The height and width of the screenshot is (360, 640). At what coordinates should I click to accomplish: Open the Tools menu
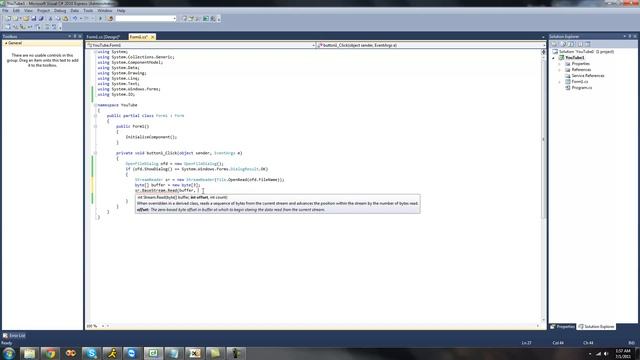(88, 11)
